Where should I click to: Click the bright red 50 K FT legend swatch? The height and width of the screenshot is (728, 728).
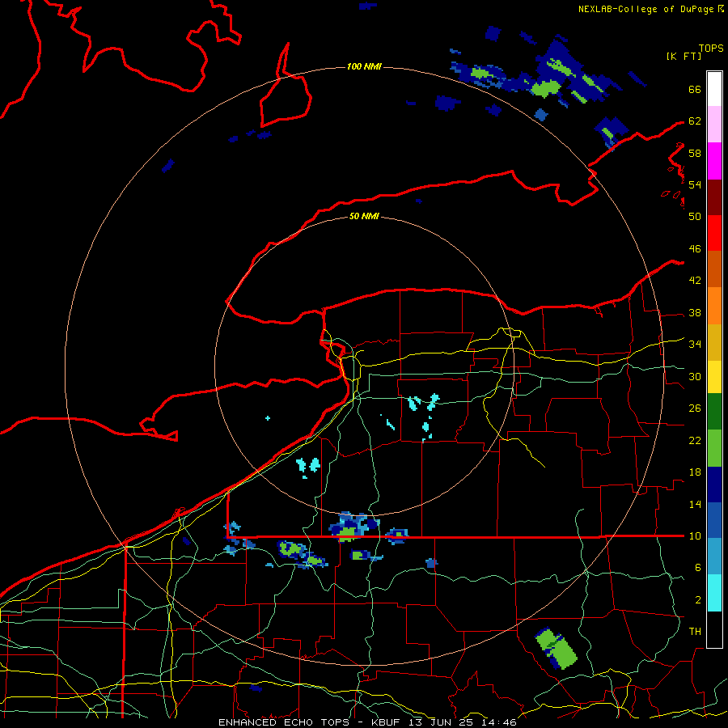714,233
